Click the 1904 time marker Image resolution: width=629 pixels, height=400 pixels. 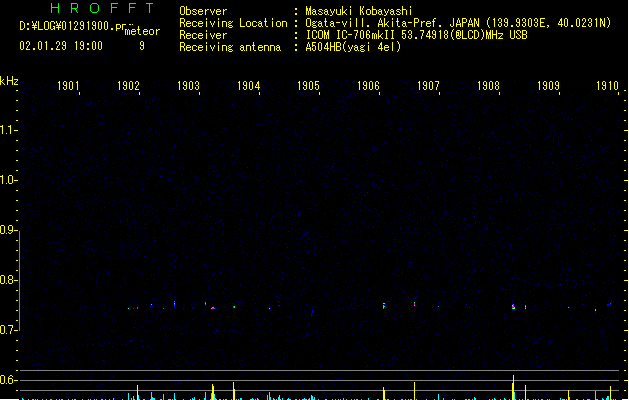coord(248,86)
